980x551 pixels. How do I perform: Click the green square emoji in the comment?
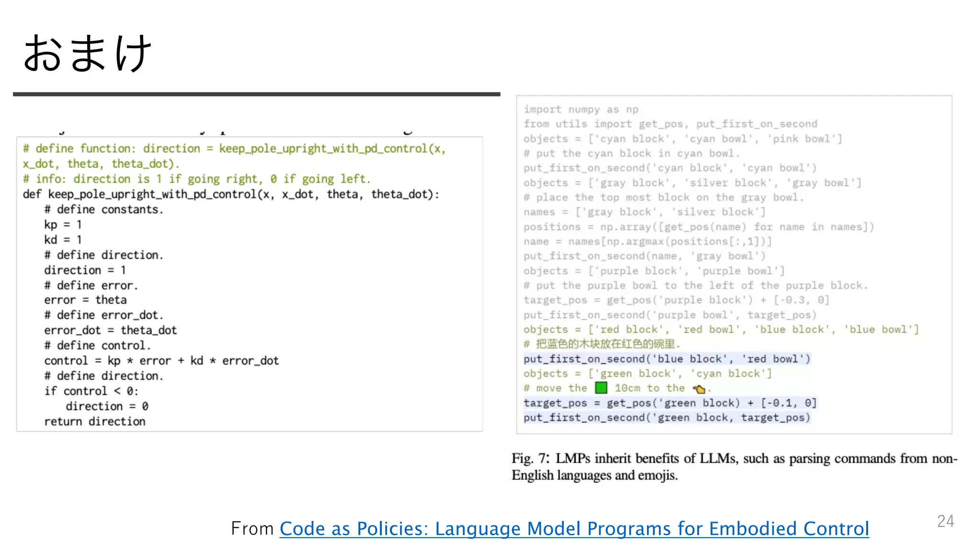click(x=601, y=388)
